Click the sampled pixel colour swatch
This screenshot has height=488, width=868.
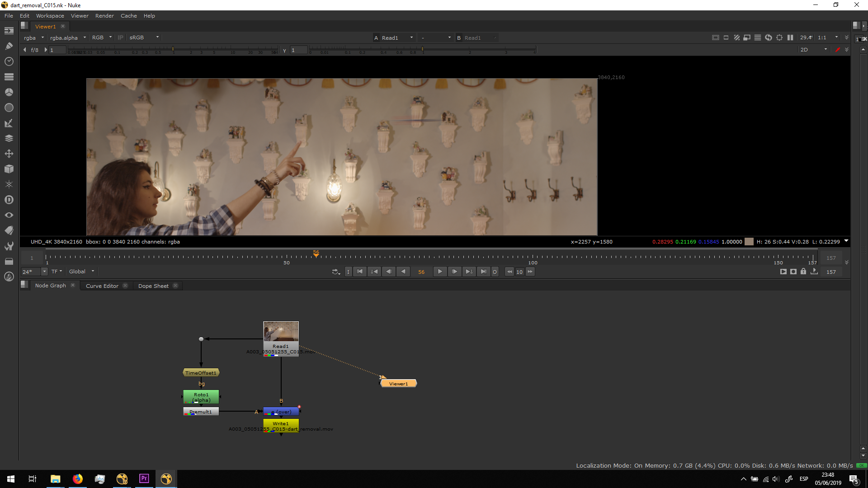tap(749, 242)
